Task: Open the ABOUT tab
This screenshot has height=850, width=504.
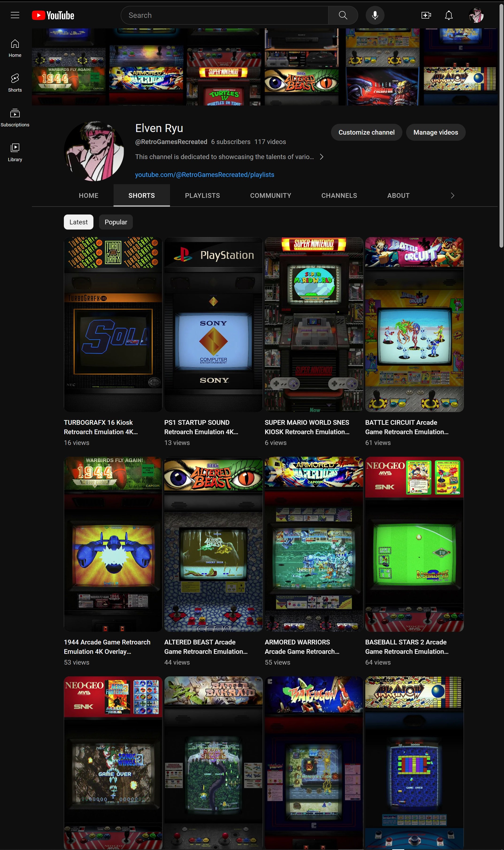Action: click(398, 195)
